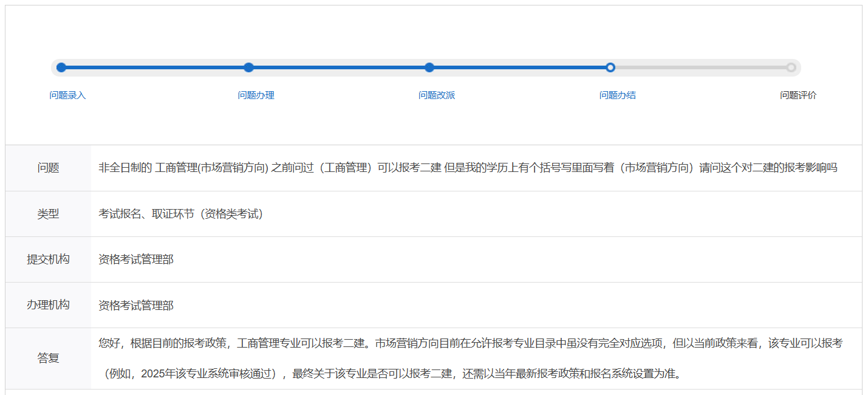Click the 考试报名、取证环节 type value
Viewport: 868px width, 395px height.
point(180,214)
